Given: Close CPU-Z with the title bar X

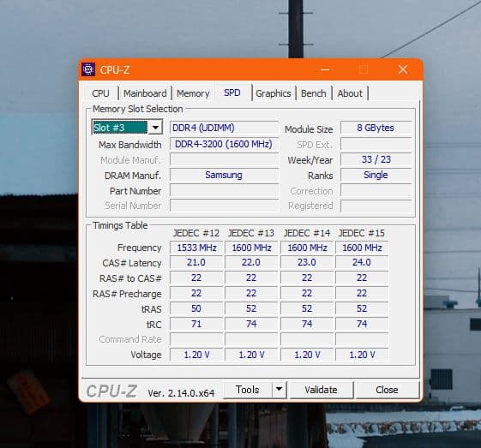Looking at the screenshot, I should click(403, 69).
